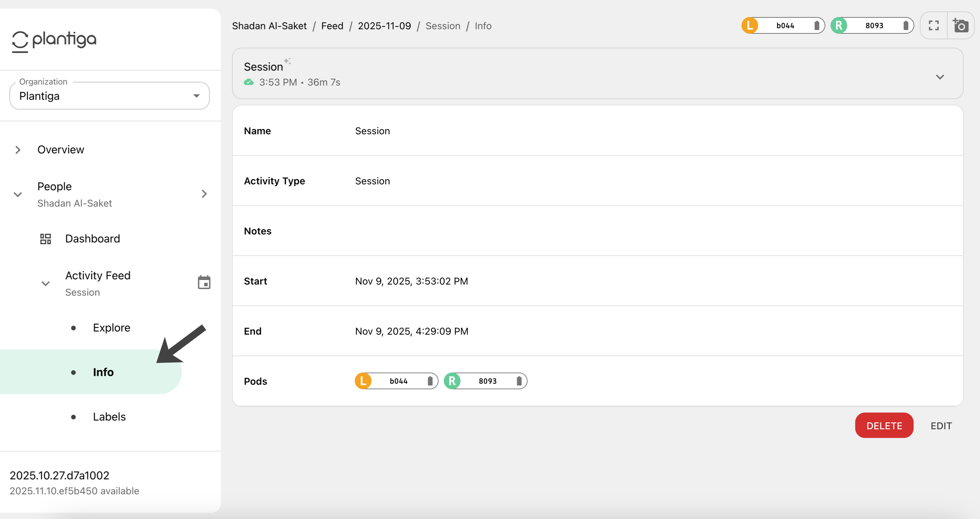Expand the Session header card chevron

coord(940,77)
